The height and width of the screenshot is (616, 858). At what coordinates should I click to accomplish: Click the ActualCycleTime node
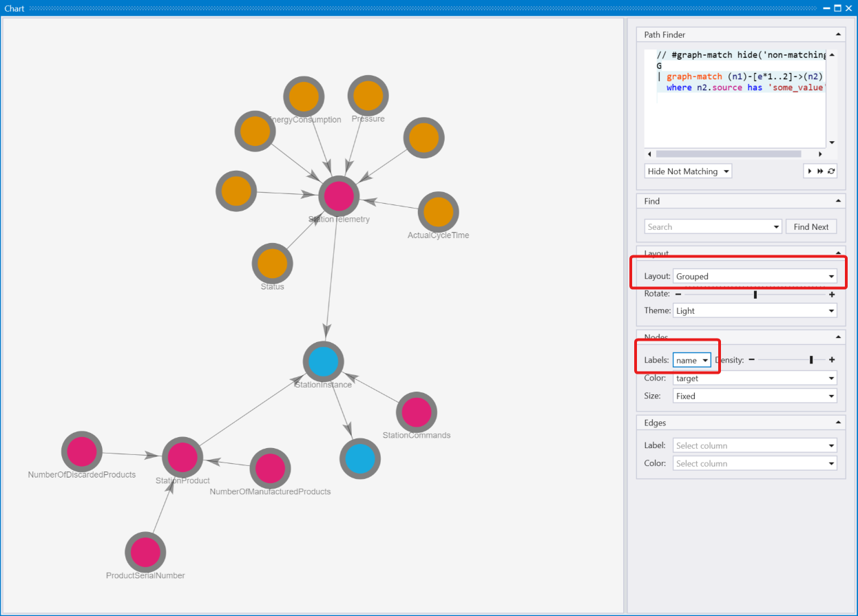coord(438,212)
